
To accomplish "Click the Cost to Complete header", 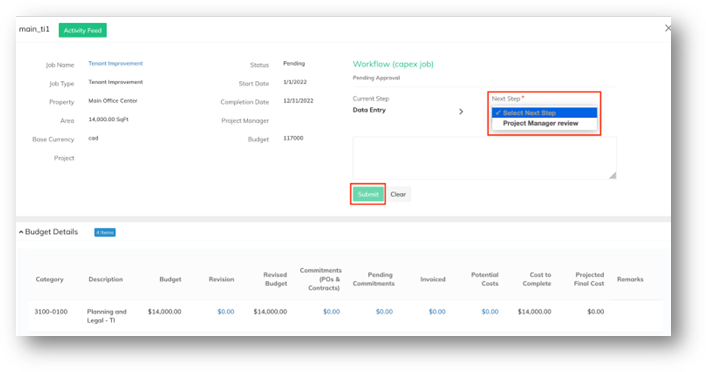I will tap(537, 279).
